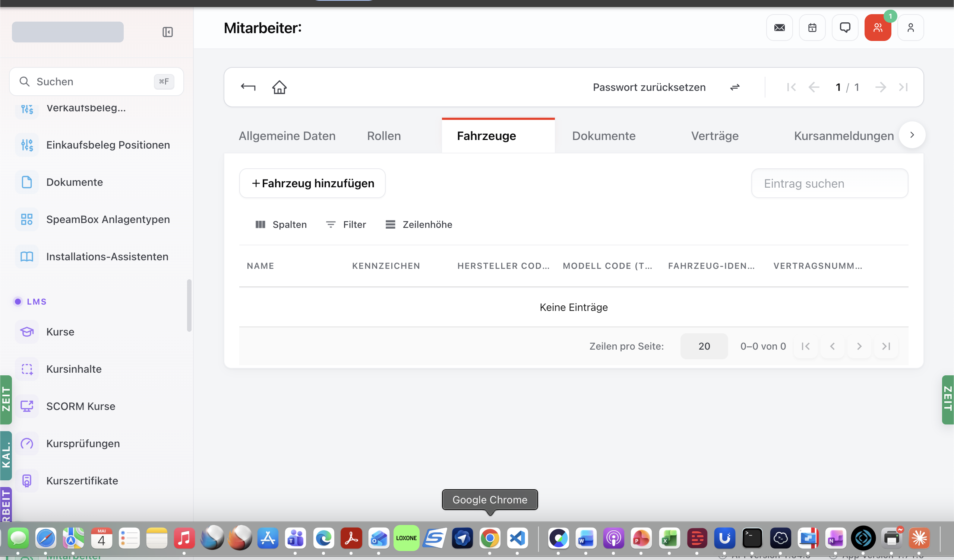Screen dimensions: 954x560
Task: Sort by KENNZEICHEN column header
Action: pos(386,266)
